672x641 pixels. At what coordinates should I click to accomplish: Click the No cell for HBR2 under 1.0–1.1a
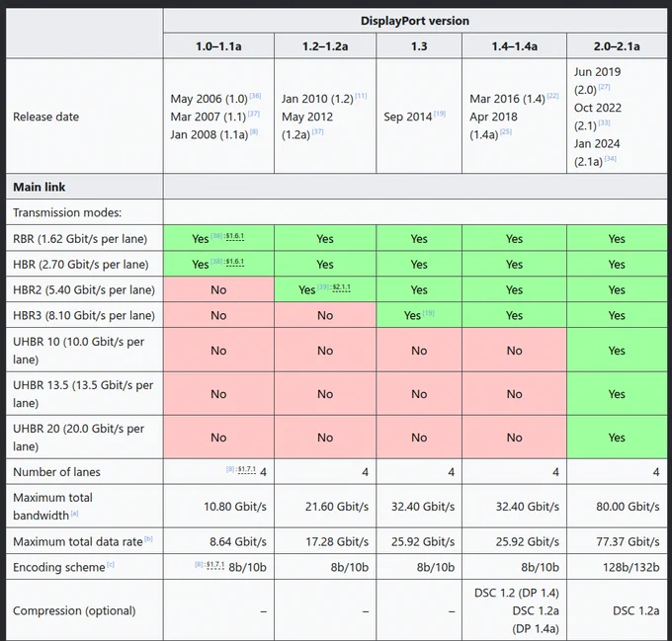218,290
